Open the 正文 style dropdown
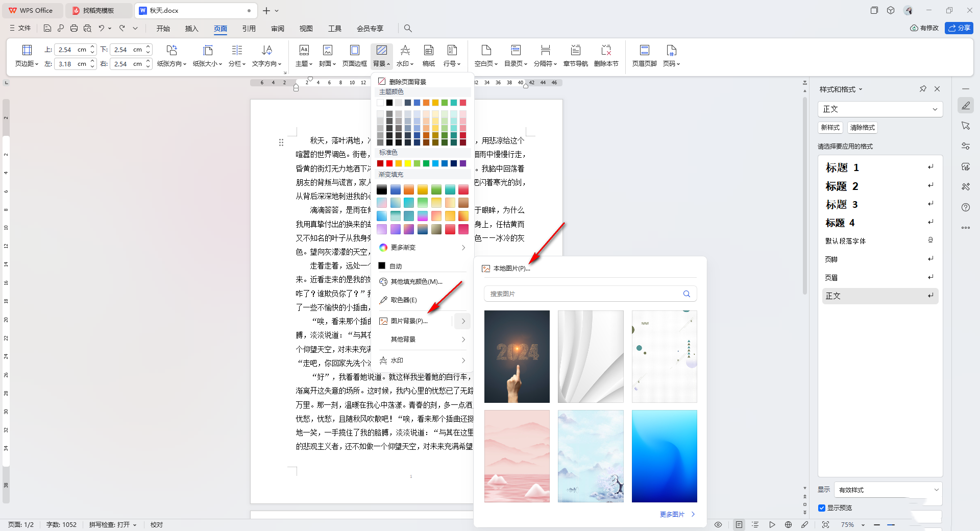 pyautogui.click(x=880, y=109)
